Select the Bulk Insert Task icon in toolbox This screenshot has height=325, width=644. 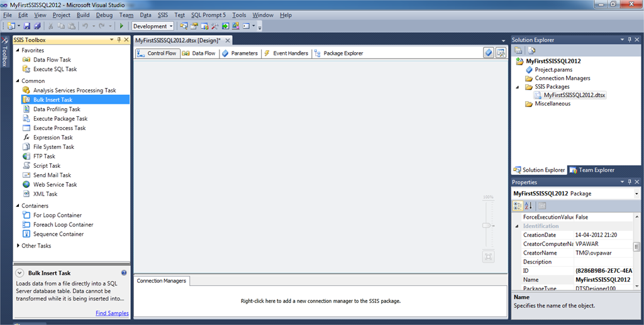(x=26, y=100)
